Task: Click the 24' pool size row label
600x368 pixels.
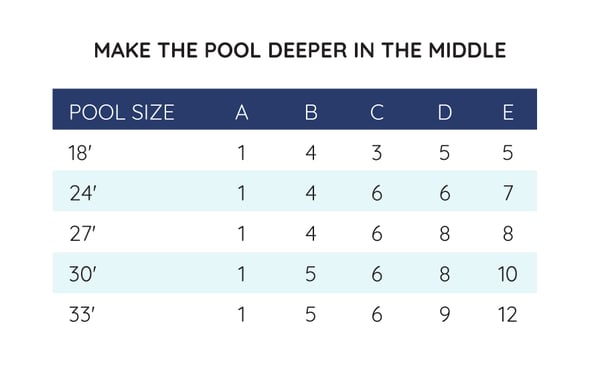Action: (83, 193)
